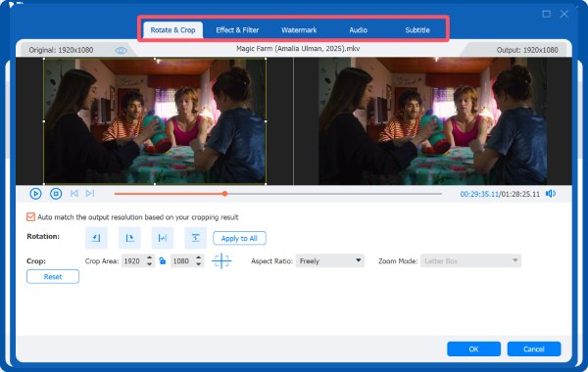The width and height of the screenshot is (588, 372).
Task: Increase crop height with up arrow
Action: (199, 257)
